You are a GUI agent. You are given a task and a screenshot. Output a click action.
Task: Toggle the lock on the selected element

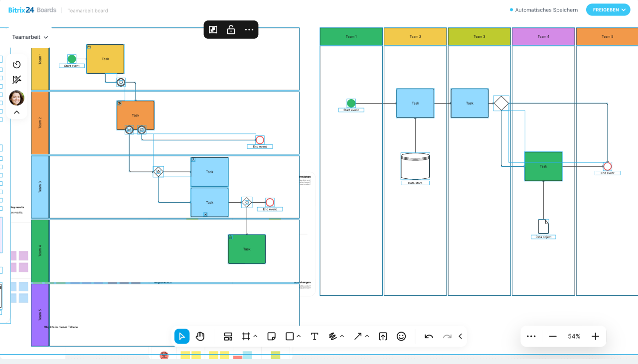coord(231,30)
